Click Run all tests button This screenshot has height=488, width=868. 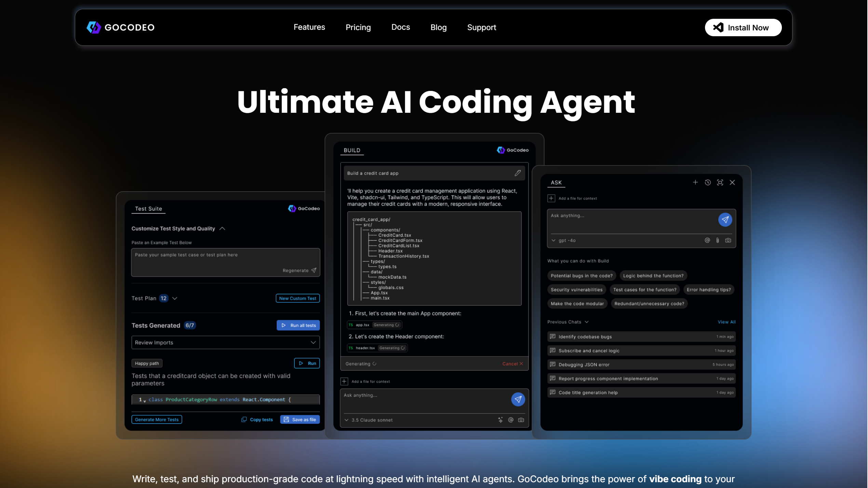pyautogui.click(x=298, y=325)
